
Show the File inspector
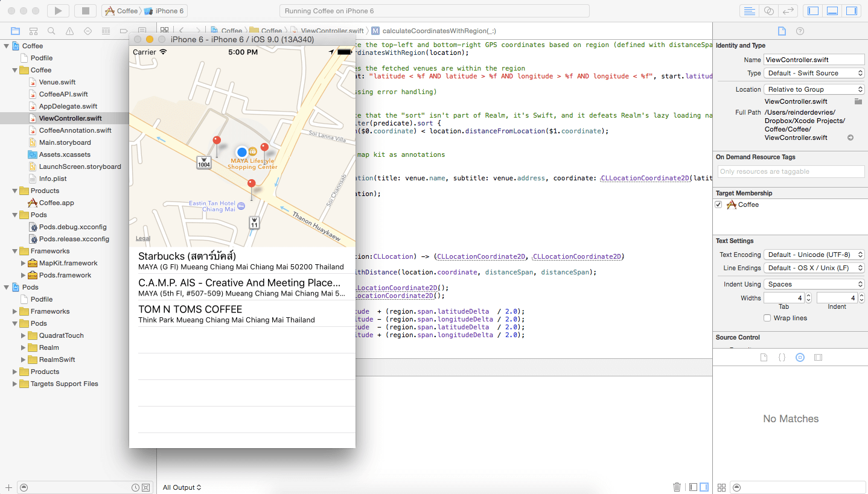(x=781, y=31)
